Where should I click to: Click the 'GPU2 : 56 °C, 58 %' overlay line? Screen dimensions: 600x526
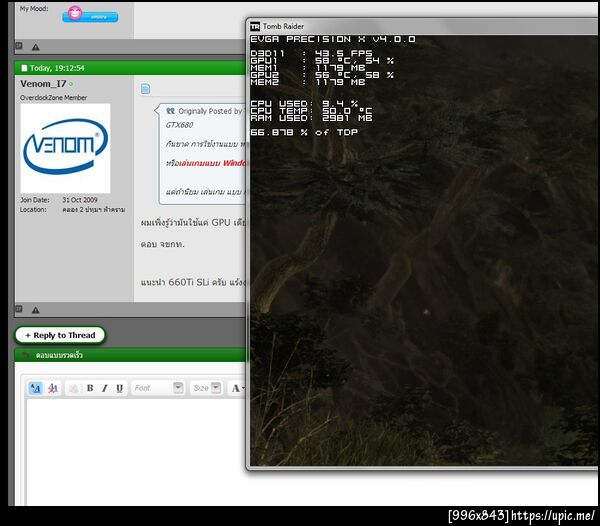(322, 75)
